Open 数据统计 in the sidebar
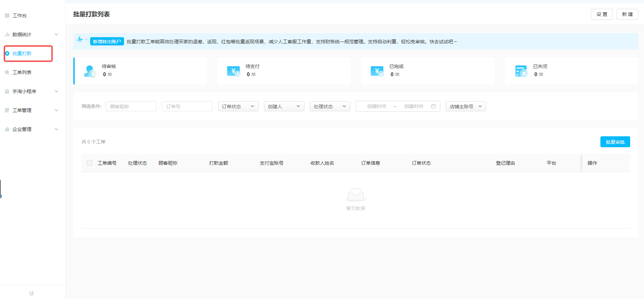Screen dimensions: 644x299 (22, 34)
